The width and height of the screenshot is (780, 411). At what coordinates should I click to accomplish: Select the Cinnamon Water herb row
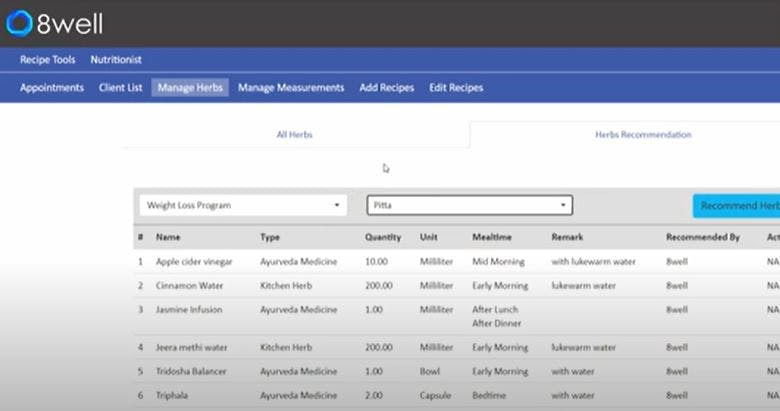click(457, 286)
